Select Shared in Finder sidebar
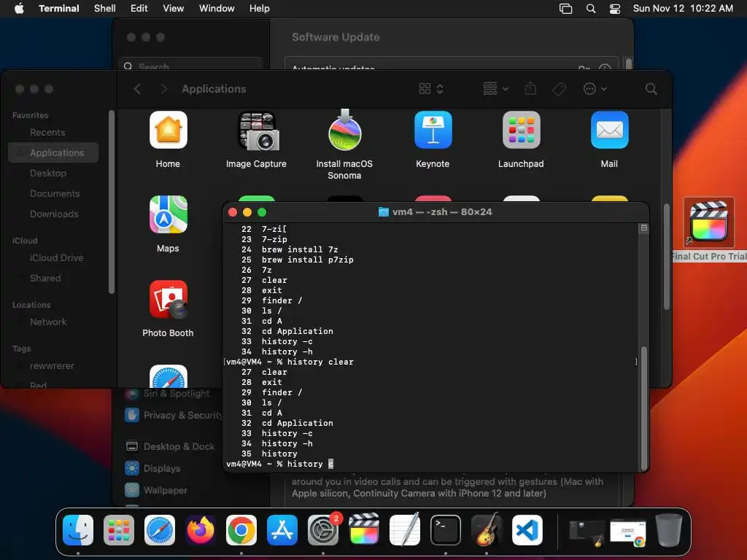The height and width of the screenshot is (560, 747). coord(45,278)
